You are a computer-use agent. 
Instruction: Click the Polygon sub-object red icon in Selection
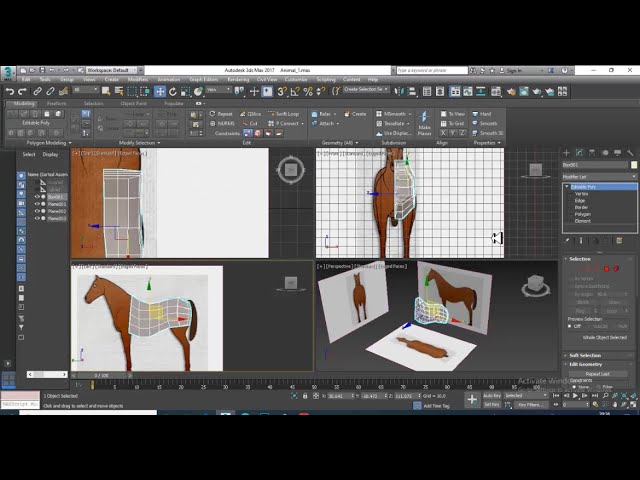(x=607, y=269)
